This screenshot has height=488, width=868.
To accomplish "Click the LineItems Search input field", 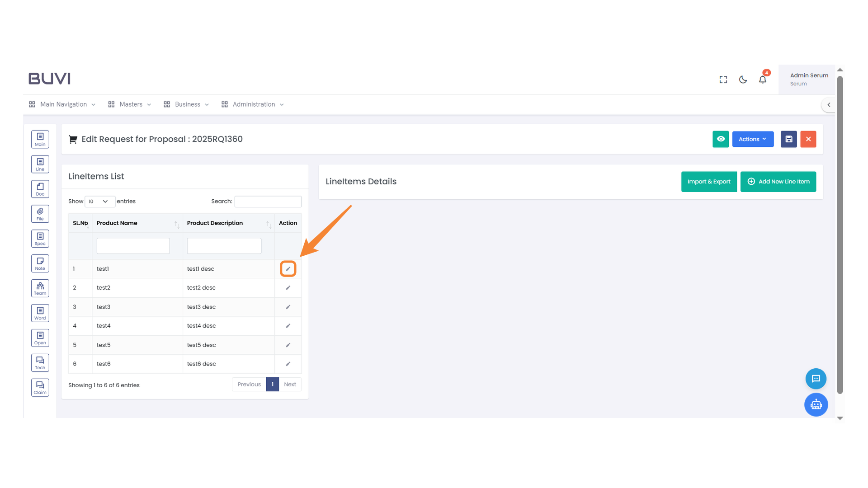I will point(268,202).
